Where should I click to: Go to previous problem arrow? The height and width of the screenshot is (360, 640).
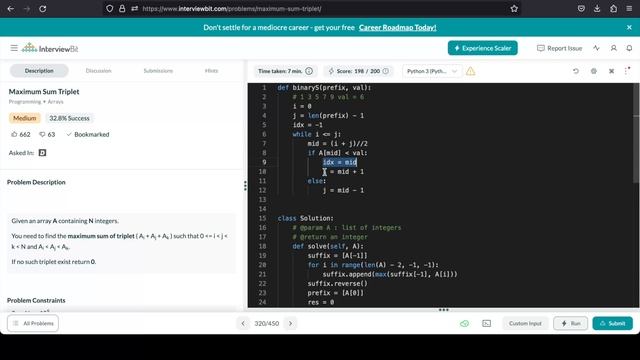[x=243, y=323]
